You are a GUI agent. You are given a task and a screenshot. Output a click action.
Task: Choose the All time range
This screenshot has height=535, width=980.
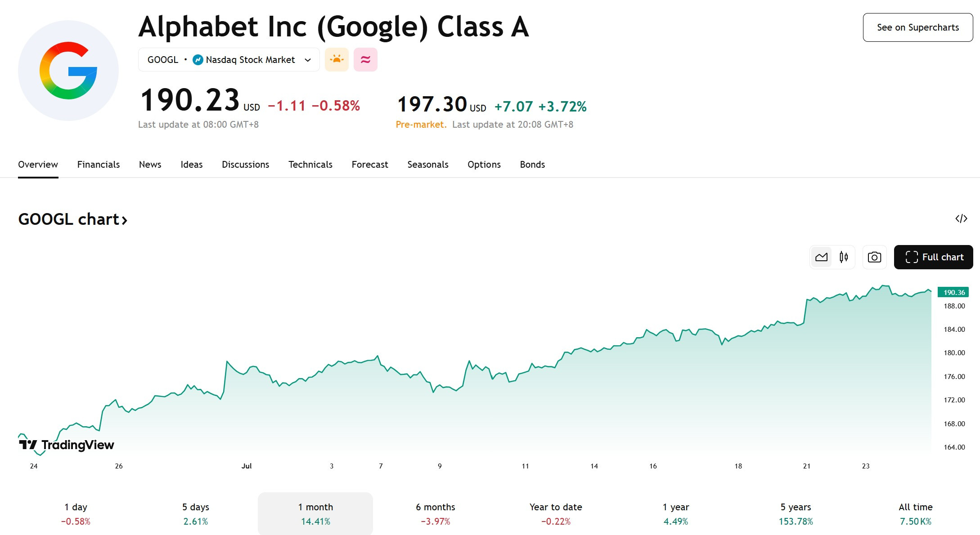coord(916,513)
